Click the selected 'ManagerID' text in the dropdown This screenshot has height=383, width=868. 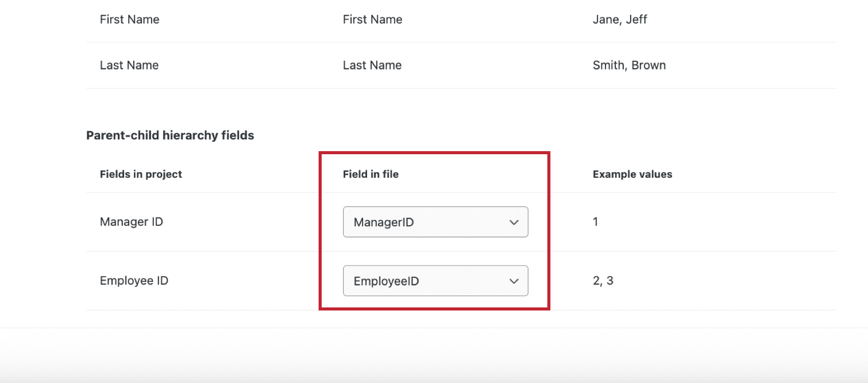(384, 222)
